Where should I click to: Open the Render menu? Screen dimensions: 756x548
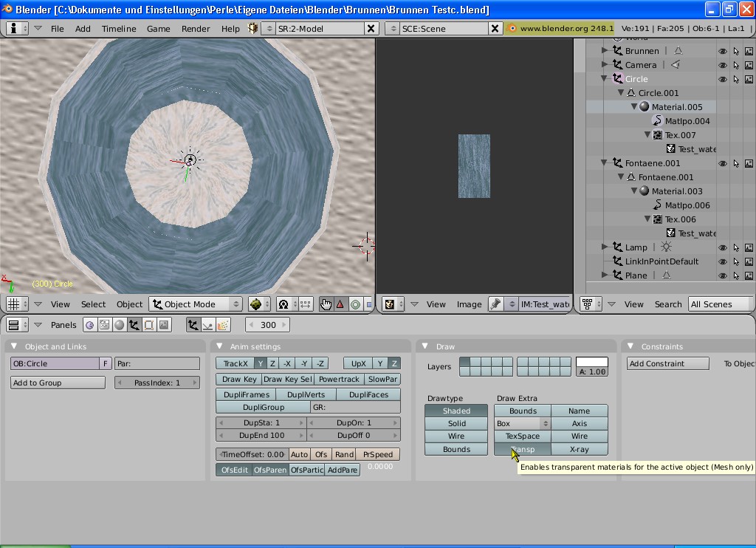pos(196,29)
